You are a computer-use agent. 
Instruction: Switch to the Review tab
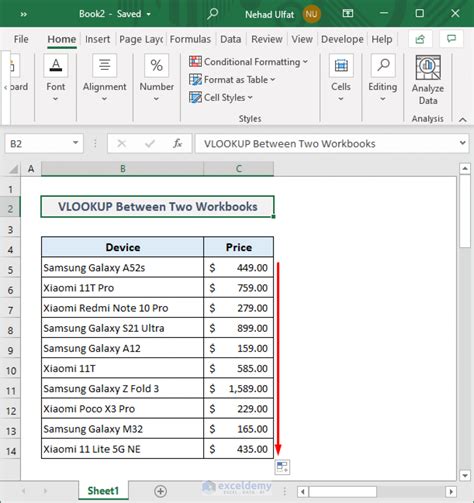267,39
